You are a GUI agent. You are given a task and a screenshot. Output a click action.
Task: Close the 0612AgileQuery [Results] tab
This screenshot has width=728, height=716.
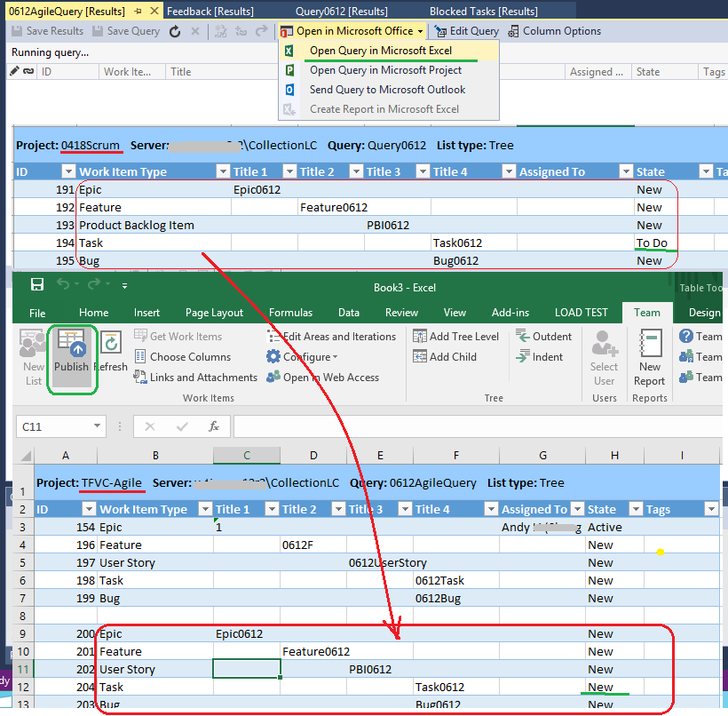coord(154,11)
